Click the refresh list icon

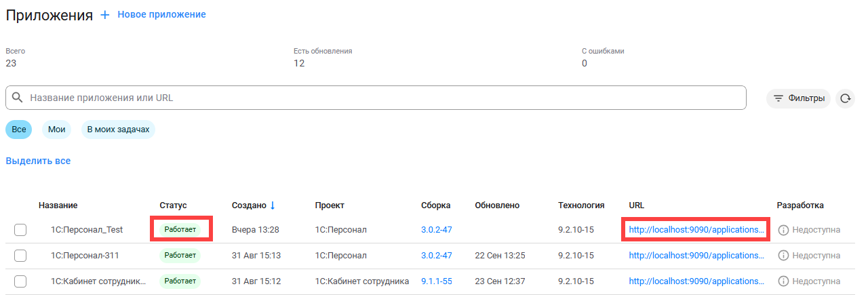point(845,98)
